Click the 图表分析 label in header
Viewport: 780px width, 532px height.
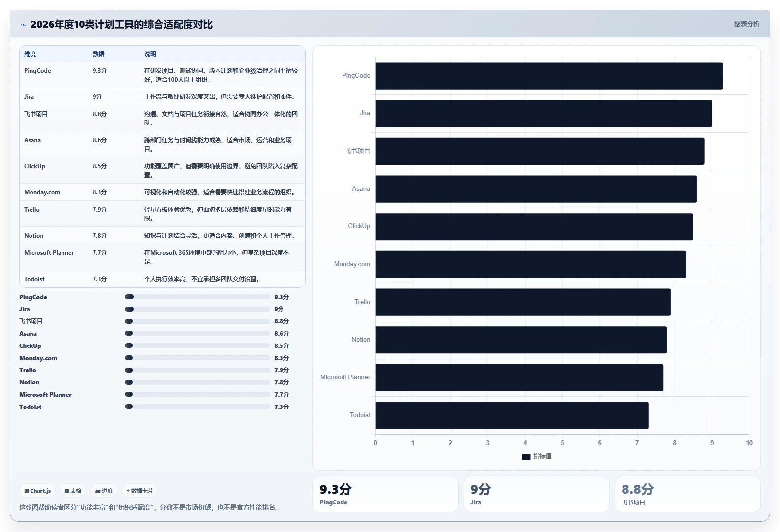click(747, 24)
